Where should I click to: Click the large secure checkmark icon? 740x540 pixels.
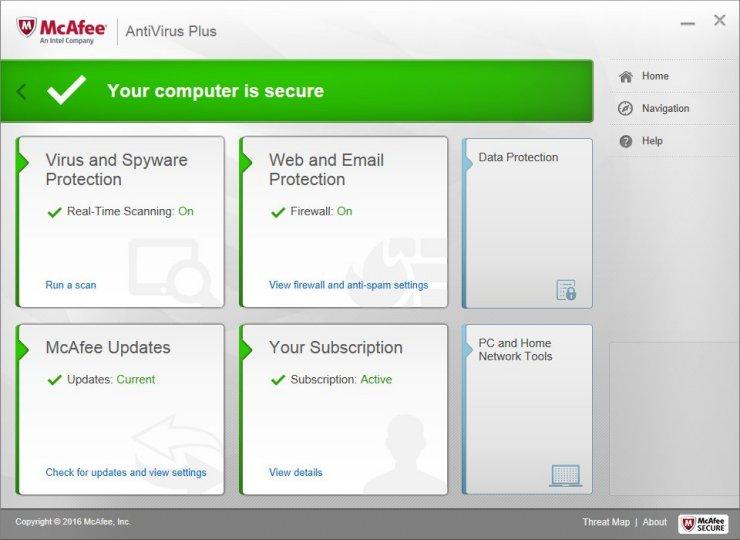[x=67, y=91]
